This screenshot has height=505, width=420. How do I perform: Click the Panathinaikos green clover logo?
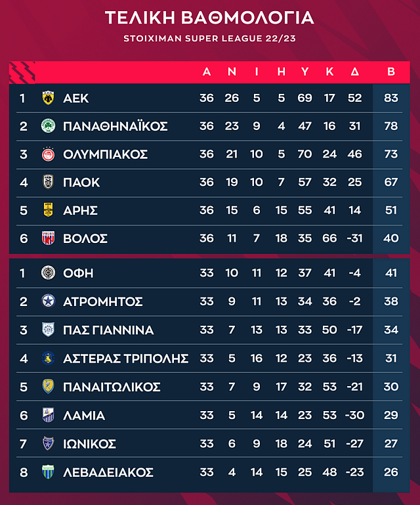click(x=48, y=126)
